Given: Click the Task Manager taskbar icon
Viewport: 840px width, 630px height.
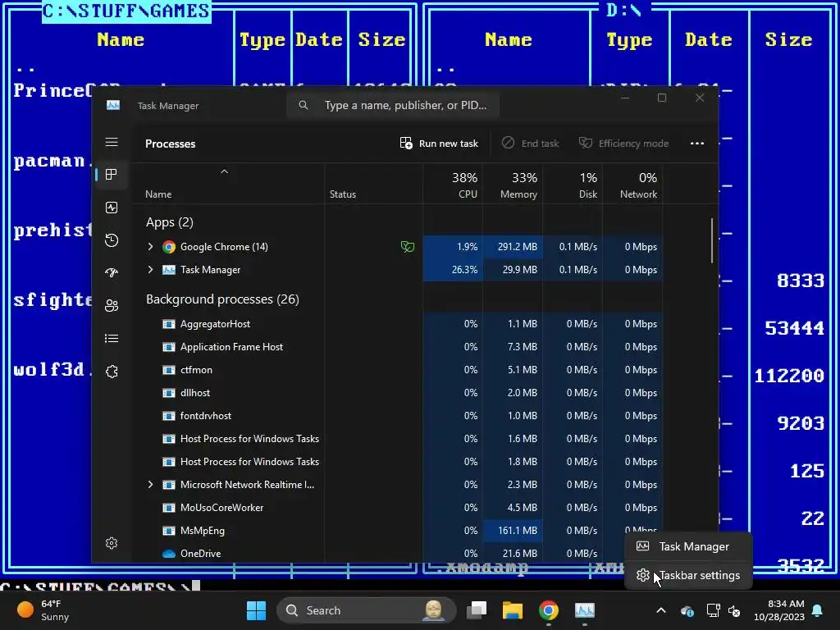Looking at the screenshot, I should (584, 610).
